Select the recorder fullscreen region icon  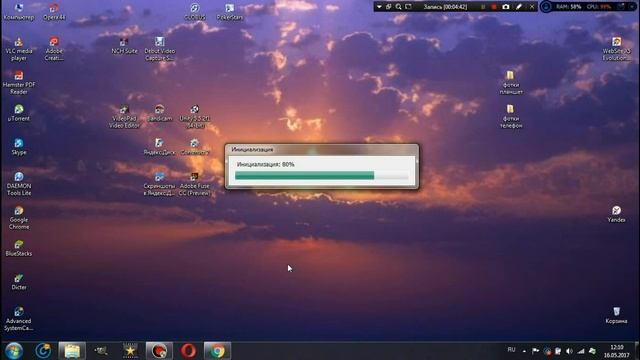click(x=408, y=7)
